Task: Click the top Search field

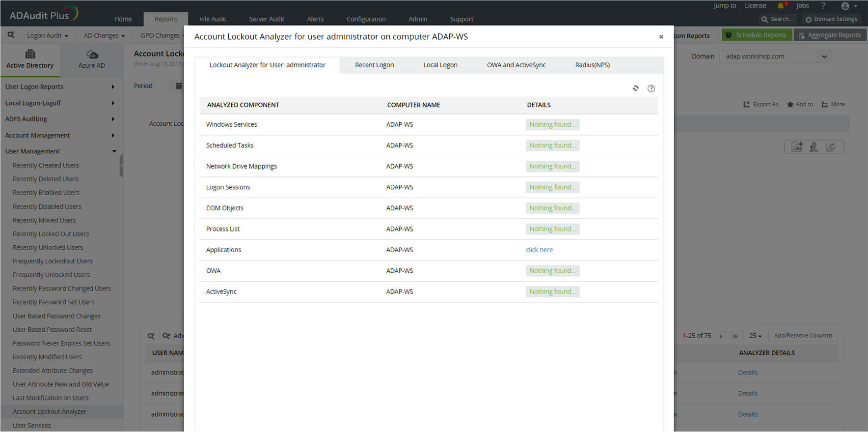Action: point(777,19)
